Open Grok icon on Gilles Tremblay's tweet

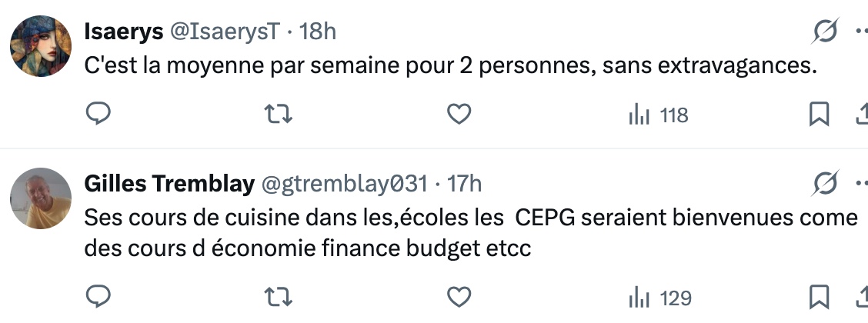tap(826, 184)
